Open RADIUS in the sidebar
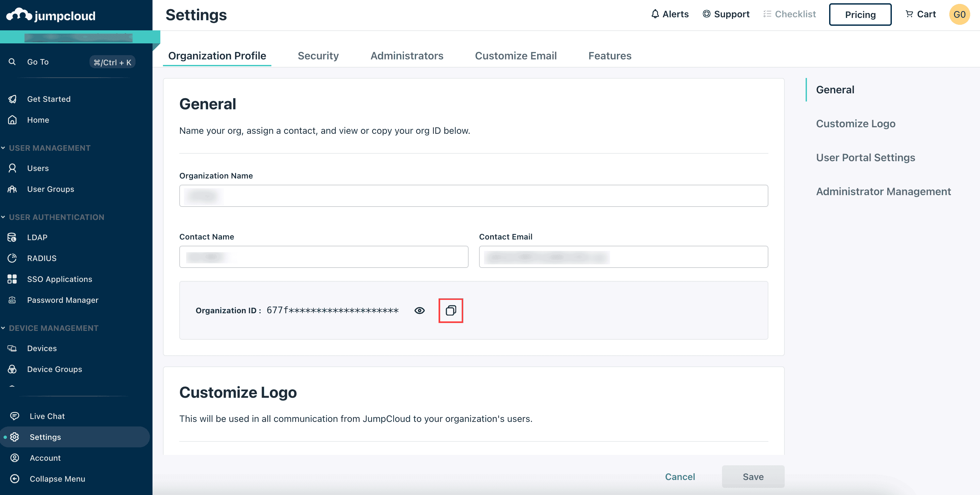This screenshot has height=495, width=980. click(x=41, y=258)
